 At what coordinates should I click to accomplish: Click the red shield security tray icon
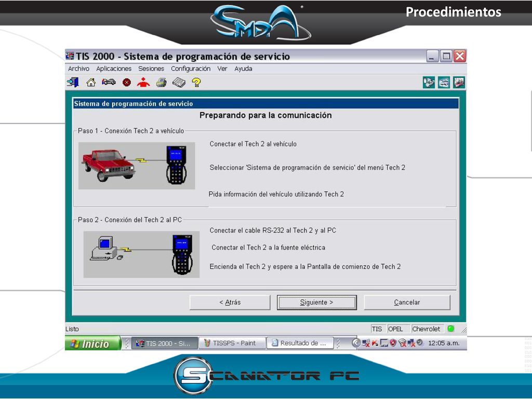393,343
